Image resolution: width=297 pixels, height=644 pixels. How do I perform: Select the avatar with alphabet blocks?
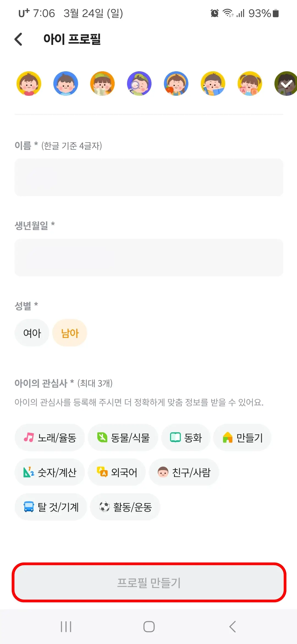(250, 83)
